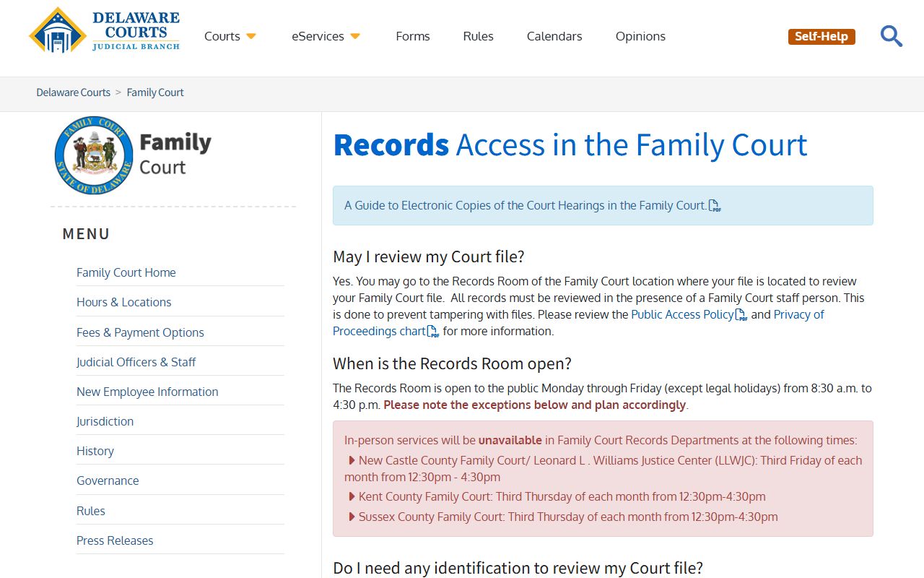Click the Sussex County Family Court notice line
Viewport: 924px width, 578px height.
(563, 517)
